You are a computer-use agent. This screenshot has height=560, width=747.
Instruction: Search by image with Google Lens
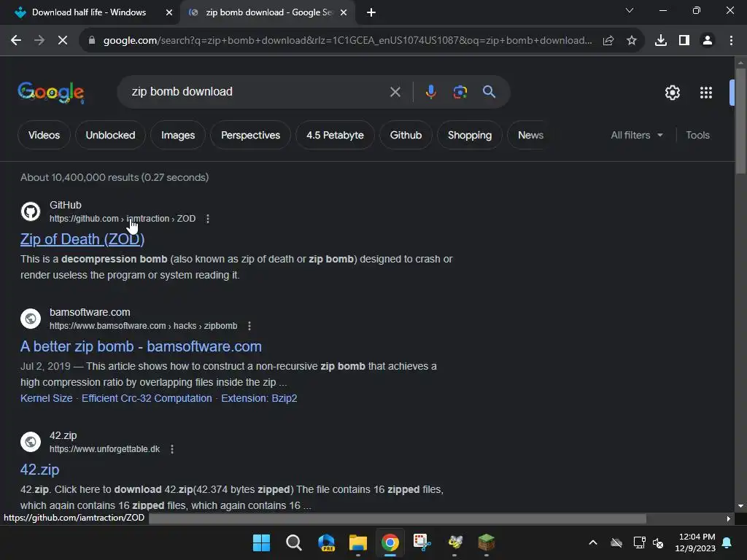click(x=460, y=92)
